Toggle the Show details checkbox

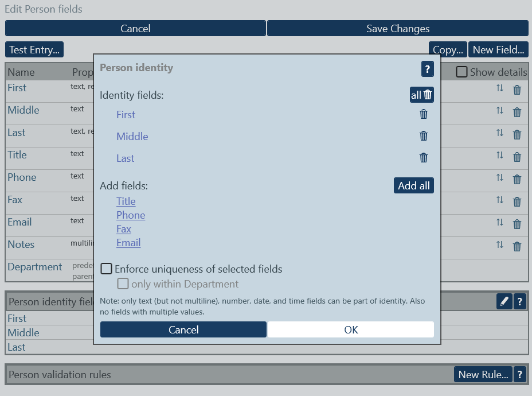point(461,72)
